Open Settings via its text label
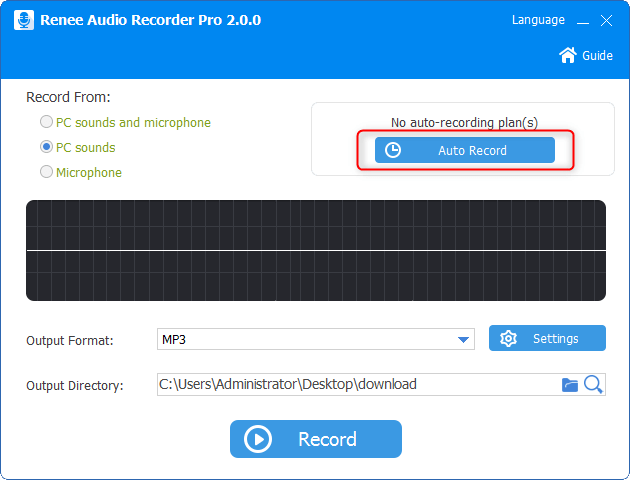This screenshot has height=480, width=630. (555, 339)
